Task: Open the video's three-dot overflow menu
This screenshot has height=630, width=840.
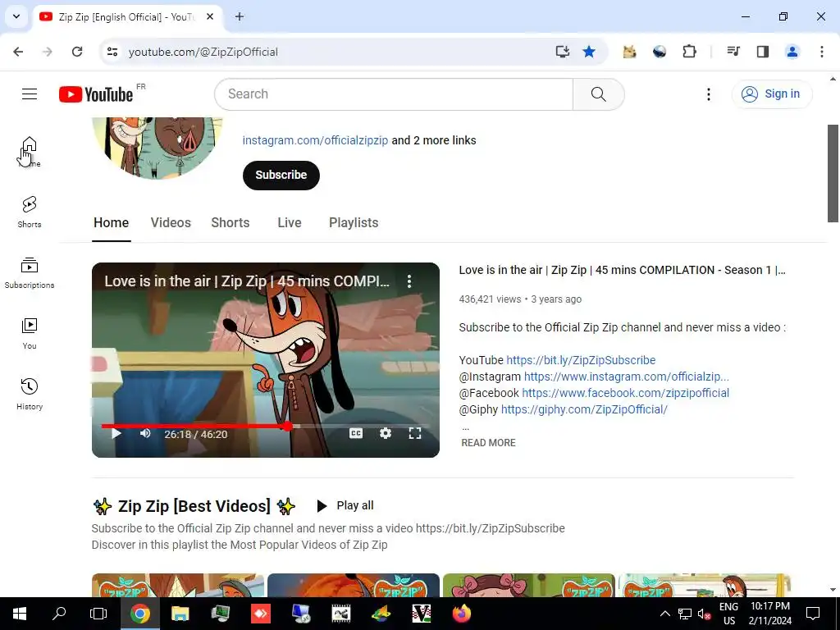Action: click(x=409, y=281)
